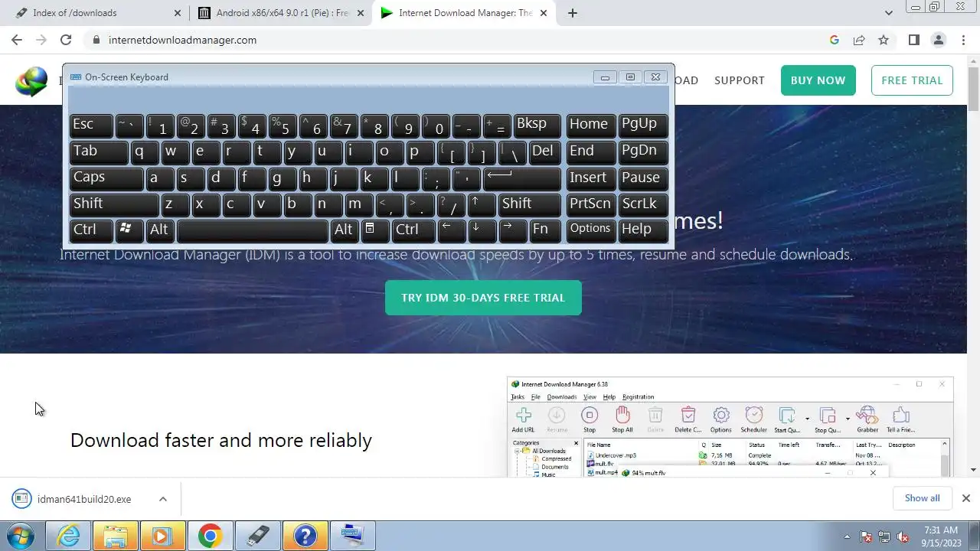The height and width of the screenshot is (551, 980).
Task: Click the context menu key on keyboard
Action: [374, 230]
